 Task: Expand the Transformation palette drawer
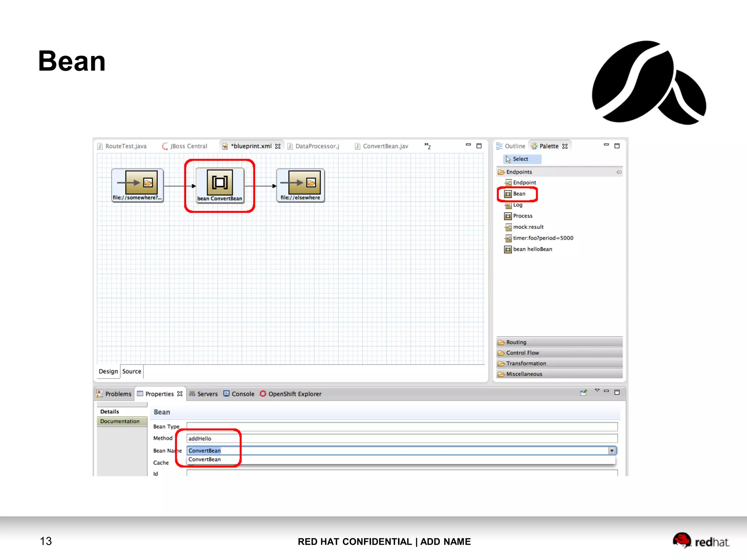pos(560,363)
